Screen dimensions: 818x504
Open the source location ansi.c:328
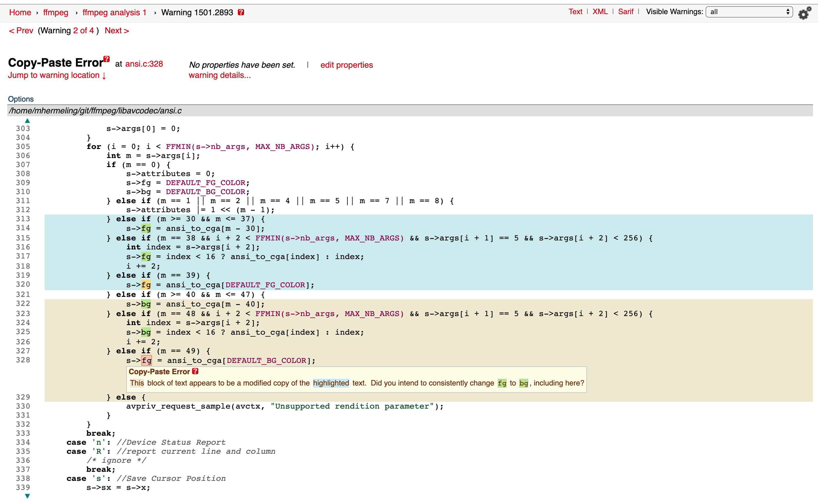[x=144, y=64]
